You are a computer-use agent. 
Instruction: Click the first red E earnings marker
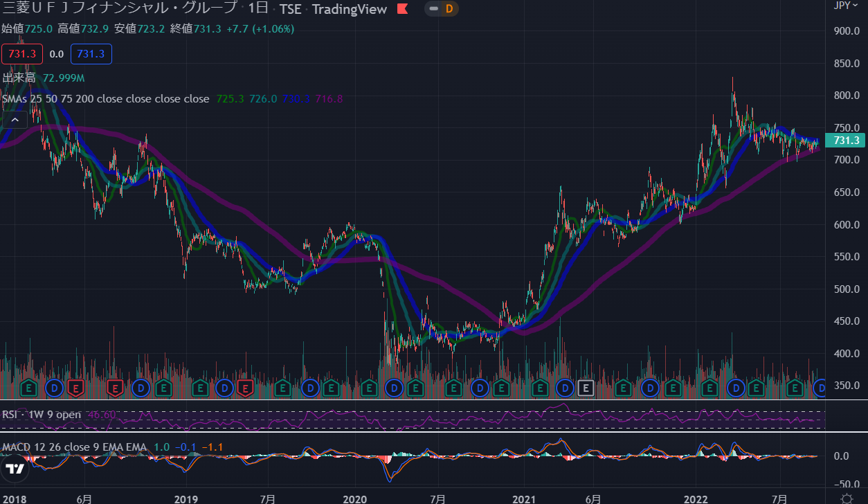tap(75, 388)
